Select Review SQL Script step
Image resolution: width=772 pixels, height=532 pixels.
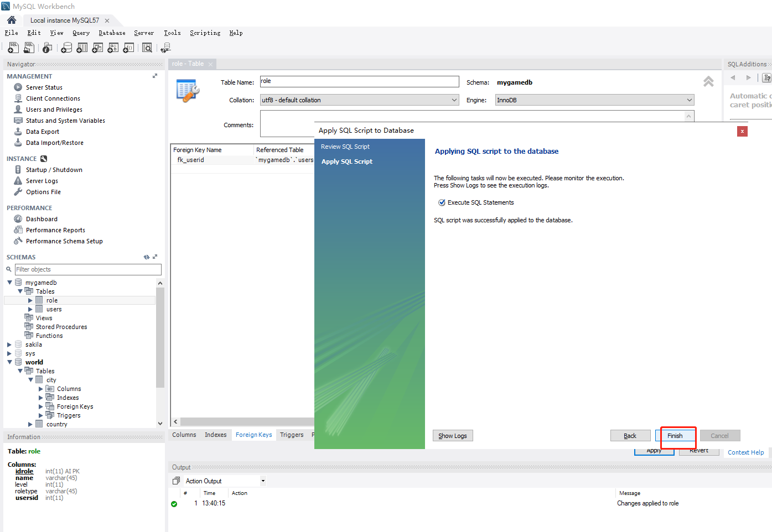[x=345, y=147]
